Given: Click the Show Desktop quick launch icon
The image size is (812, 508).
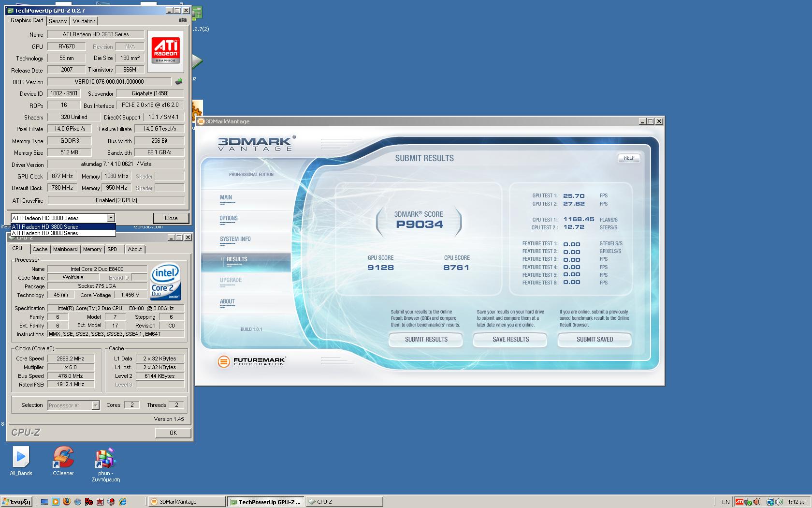Looking at the screenshot, I should 44,502.
